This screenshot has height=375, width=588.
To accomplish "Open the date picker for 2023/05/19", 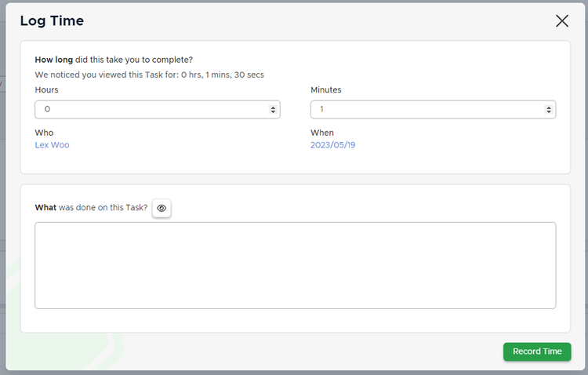I will 332,145.
